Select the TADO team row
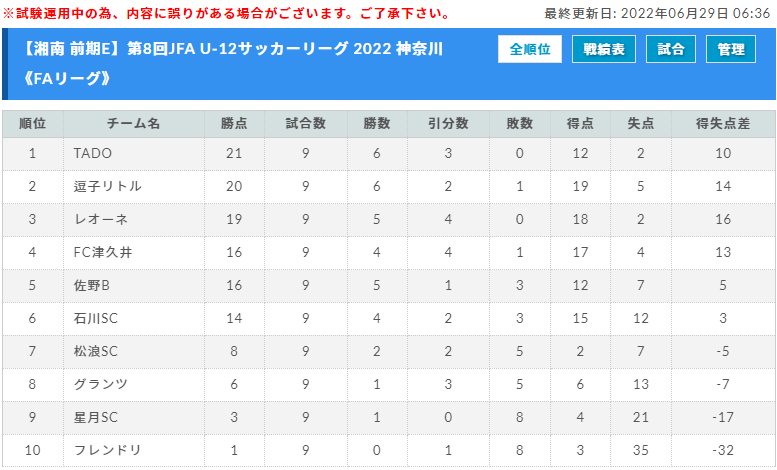The image size is (777, 470). (388, 153)
